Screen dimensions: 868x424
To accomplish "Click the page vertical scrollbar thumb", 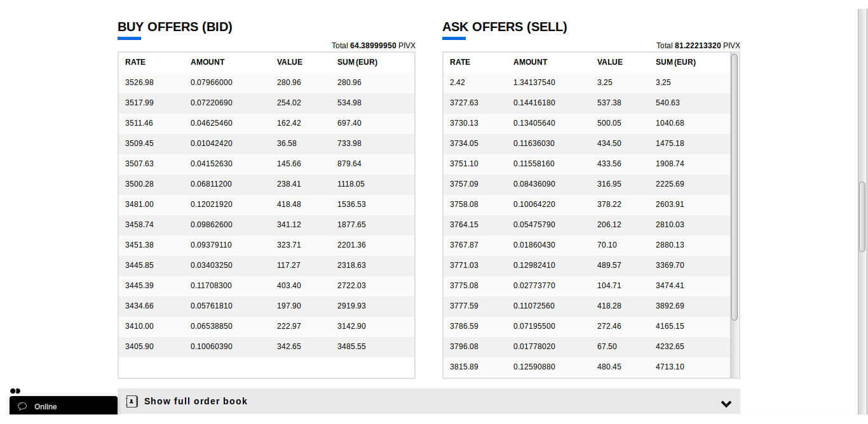I will click(x=862, y=217).
